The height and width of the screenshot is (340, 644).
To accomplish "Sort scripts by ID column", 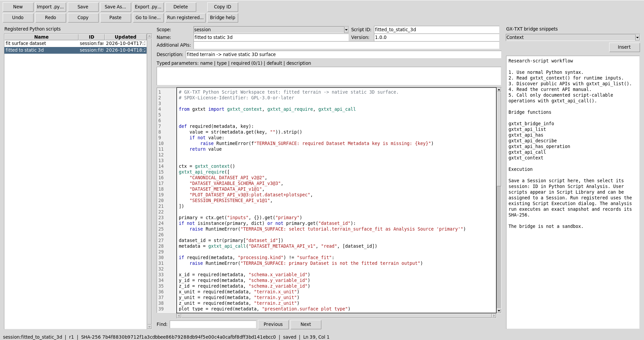I will pyautogui.click(x=92, y=37).
